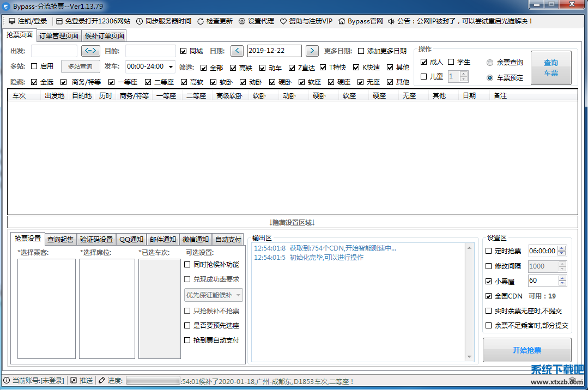
Task: Select the 余票查询 radio button
Action: pyautogui.click(x=490, y=62)
